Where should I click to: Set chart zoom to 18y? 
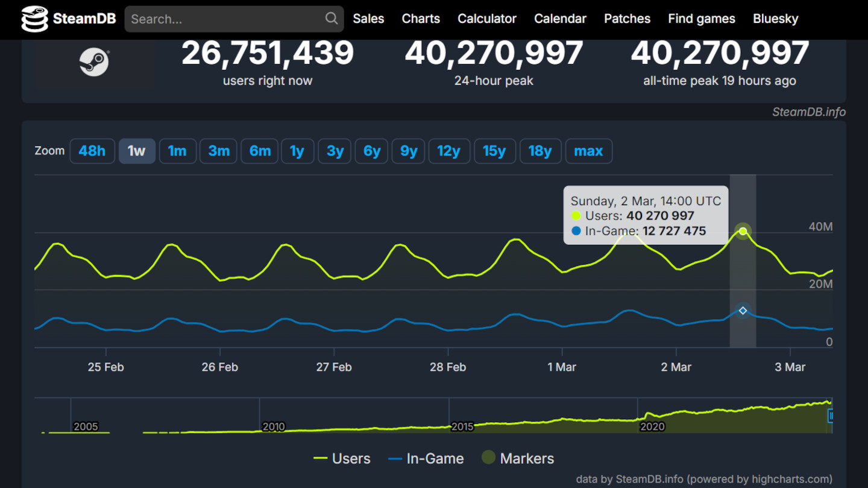coord(541,151)
